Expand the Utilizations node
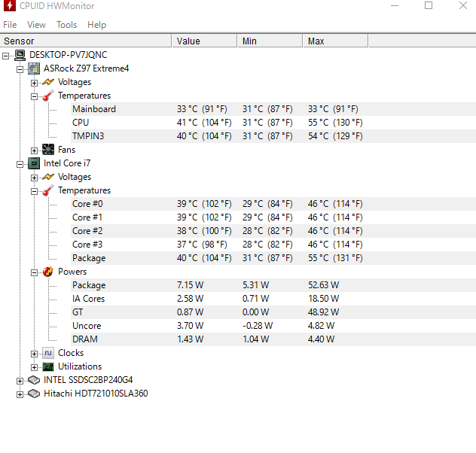 pyautogui.click(x=35, y=367)
